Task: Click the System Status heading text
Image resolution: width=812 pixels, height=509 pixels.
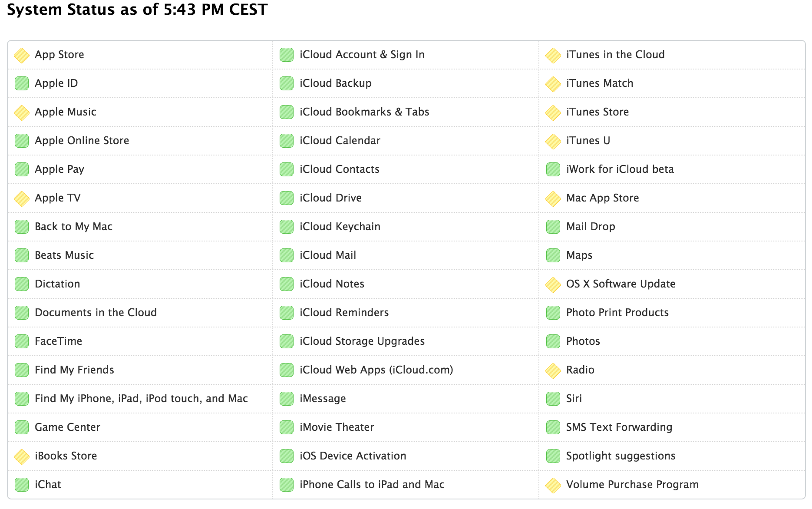Action: coord(137,10)
